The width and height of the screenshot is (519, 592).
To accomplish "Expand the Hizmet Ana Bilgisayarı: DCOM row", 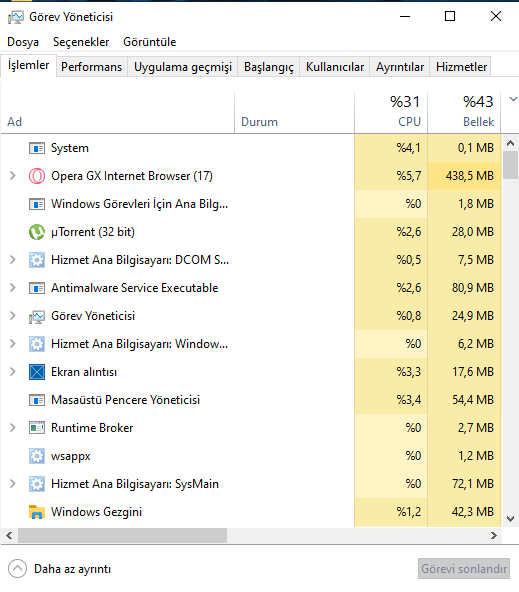I will pyautogui.click(x=12, y=259).
